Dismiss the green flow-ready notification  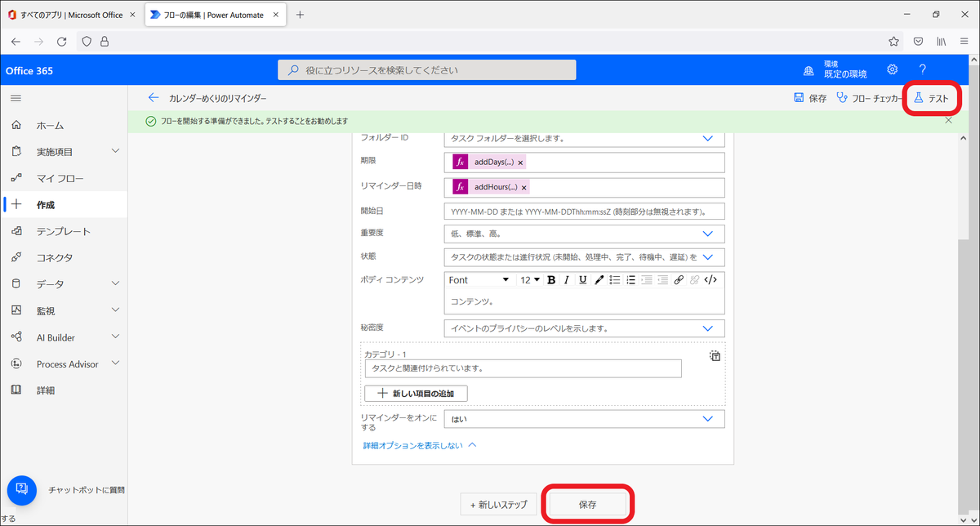pyautogui.click(x=949, y=119)
